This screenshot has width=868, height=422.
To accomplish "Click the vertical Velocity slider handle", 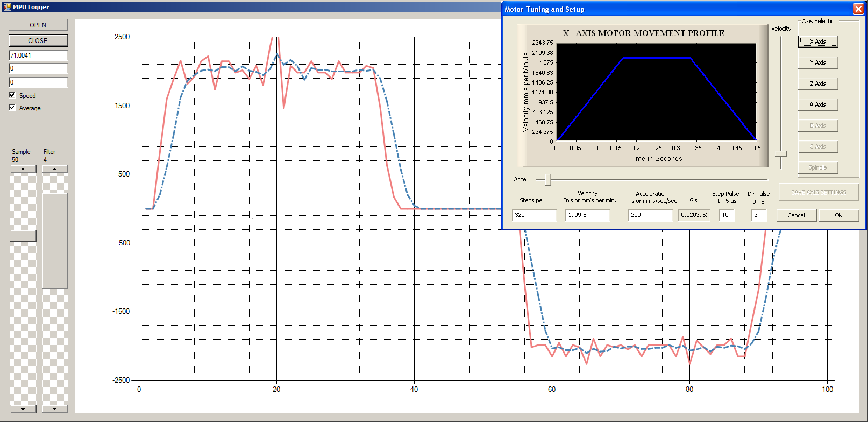I will click(x=781, y=154).
